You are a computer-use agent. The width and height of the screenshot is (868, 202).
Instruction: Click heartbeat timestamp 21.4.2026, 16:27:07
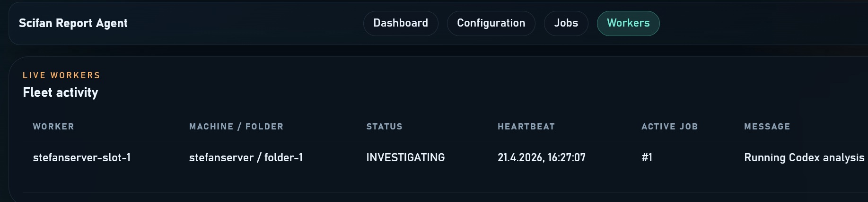(x=541, y=157)
